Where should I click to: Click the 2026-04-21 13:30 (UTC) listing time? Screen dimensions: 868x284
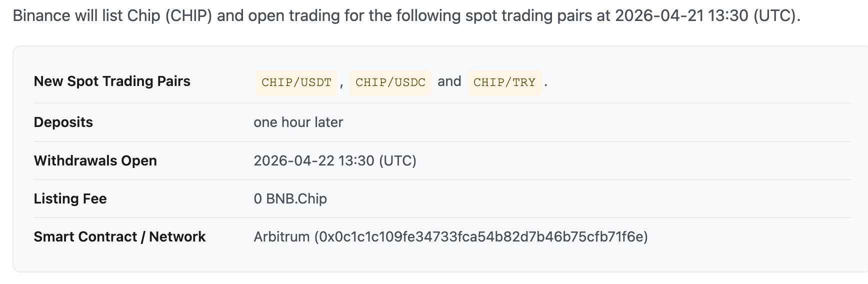(x=706, y=15)
